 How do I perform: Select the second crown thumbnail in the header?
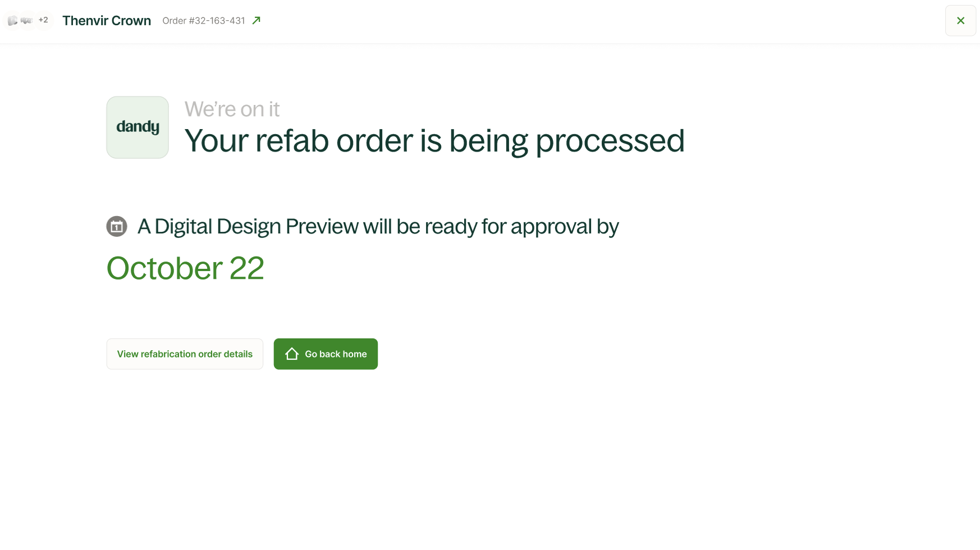click(25, 20)
